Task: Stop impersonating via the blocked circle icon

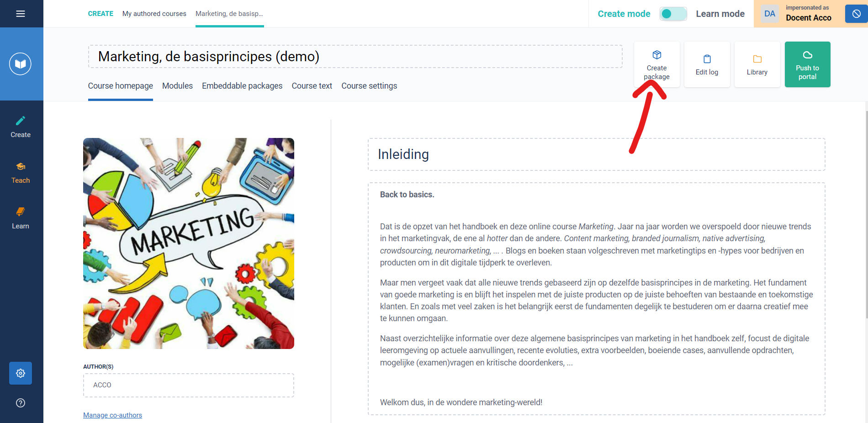Action: coord(857,14)
